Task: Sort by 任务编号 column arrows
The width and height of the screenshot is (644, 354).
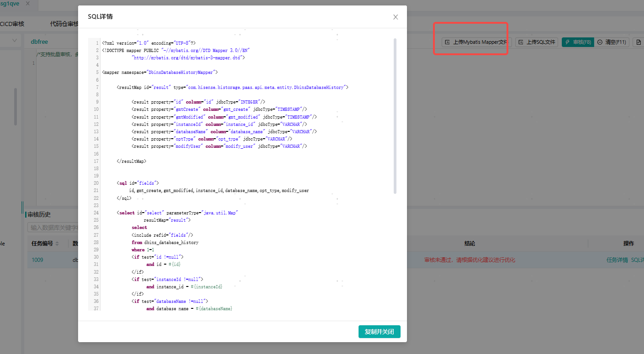Action: (57, 244)
